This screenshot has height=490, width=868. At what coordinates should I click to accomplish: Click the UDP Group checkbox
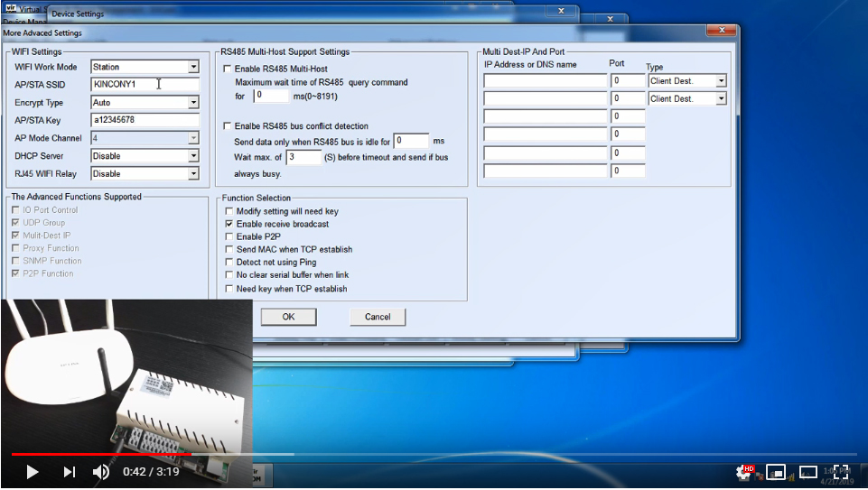coord(15,223)
